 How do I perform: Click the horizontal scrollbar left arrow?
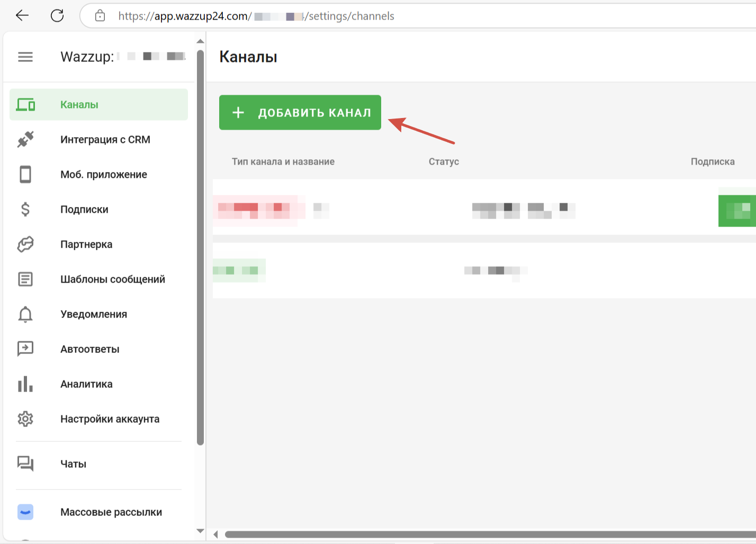click(215, 534)
